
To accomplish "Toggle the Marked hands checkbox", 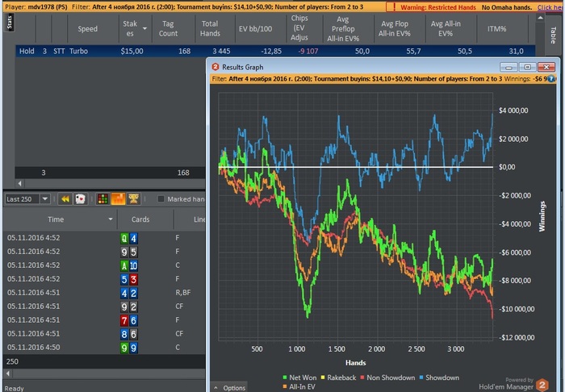I will (161, 198).
